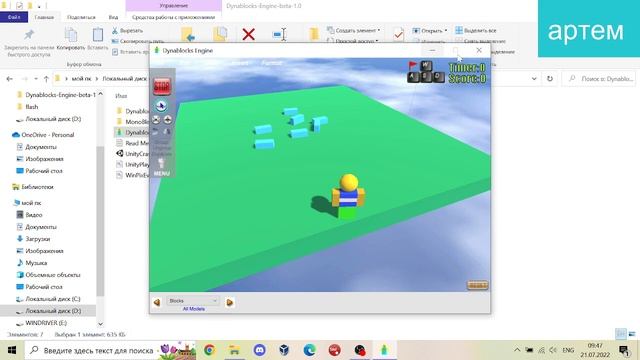Image resolution: width=640 pixels, height=360 pixels.
Task: Click the Explorer search field
Action: [x=598, y=79]
